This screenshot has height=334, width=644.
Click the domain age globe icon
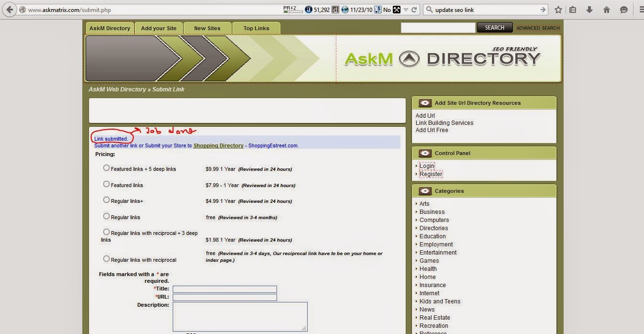(x=345, y=10)
